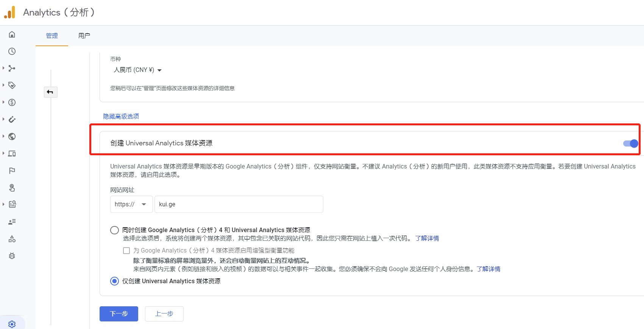Select the 同时创建 GA4 和 Universal Analytics radio
644x329 pixels.
[x=114, y=230]
